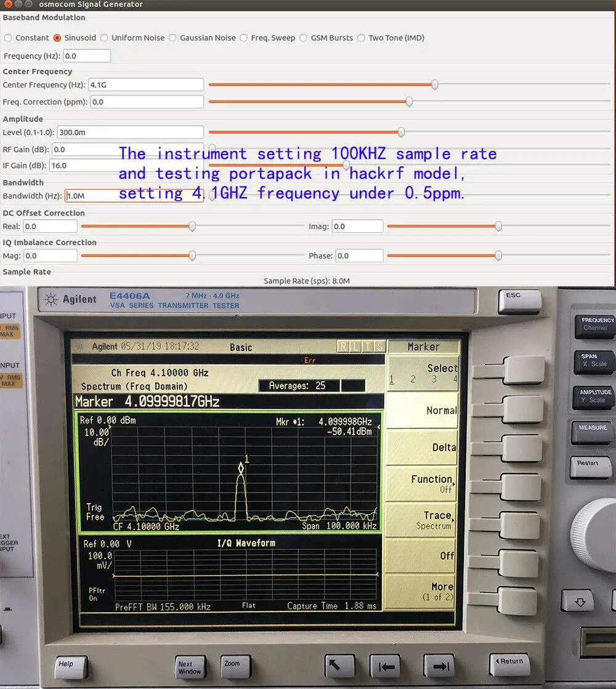
Task: Click the up-left arrow key icon
Action: [339, 667]
